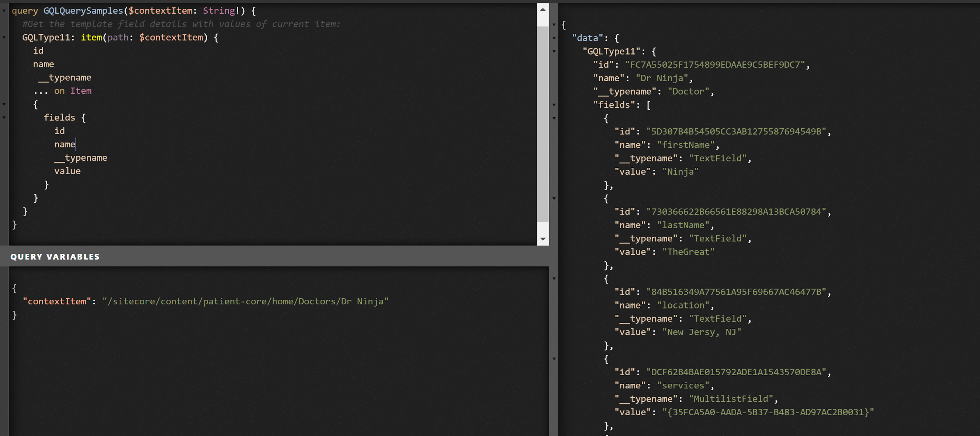Click the "Doctor" typename value in results
Image resolution: width=980 pixels, height=436 pixels.
[689, 92]
